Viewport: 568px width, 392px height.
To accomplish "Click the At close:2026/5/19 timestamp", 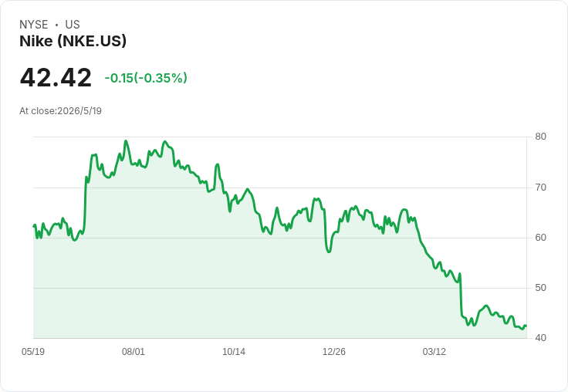I will pos(60,111).
